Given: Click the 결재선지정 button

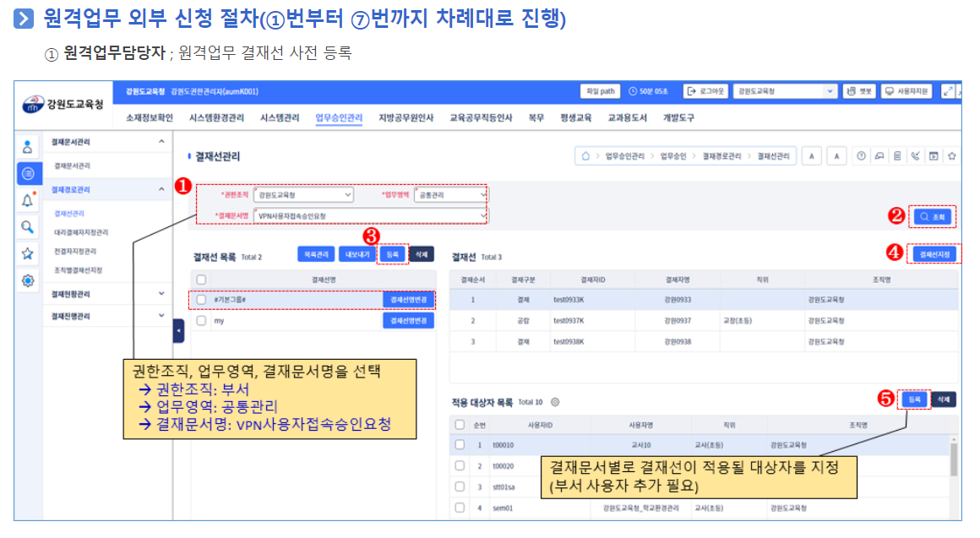Looking at the screenshot, I should point(934,254).
